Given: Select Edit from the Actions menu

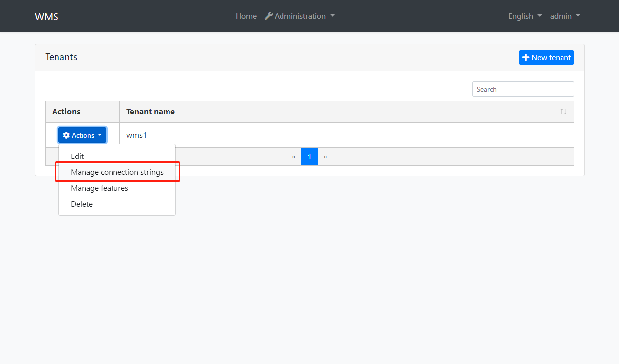Looking at the screenshot, I should 77,156.
